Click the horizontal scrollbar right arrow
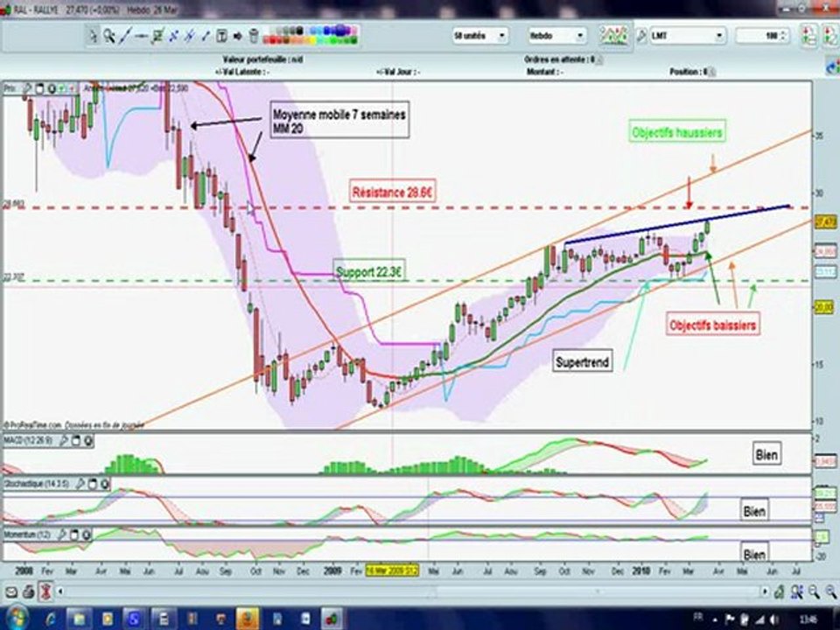The width and height of the screenshot is (840, 630). pyautogui.click(x=765, y=591)
